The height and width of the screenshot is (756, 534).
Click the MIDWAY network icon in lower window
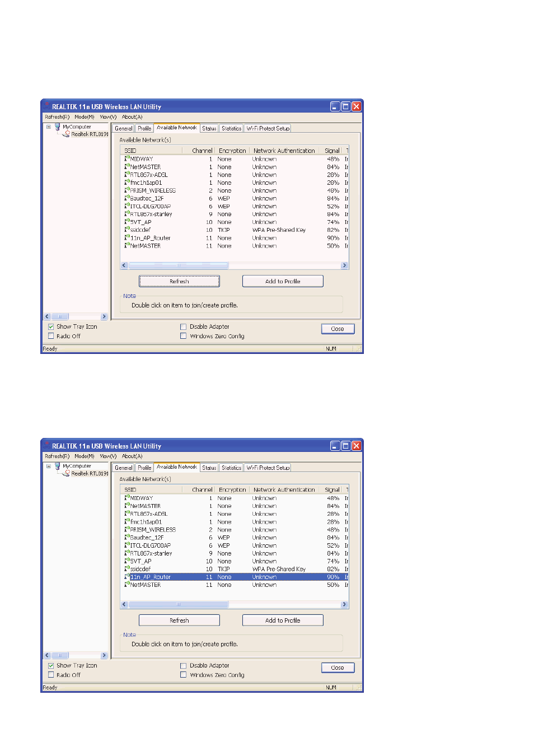127,497
